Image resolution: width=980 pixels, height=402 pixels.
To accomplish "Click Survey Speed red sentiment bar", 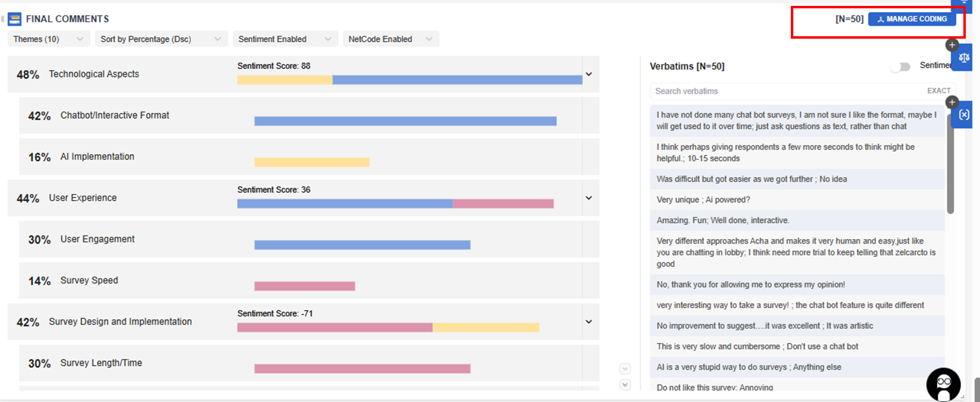I will click(x=304, y=286).
